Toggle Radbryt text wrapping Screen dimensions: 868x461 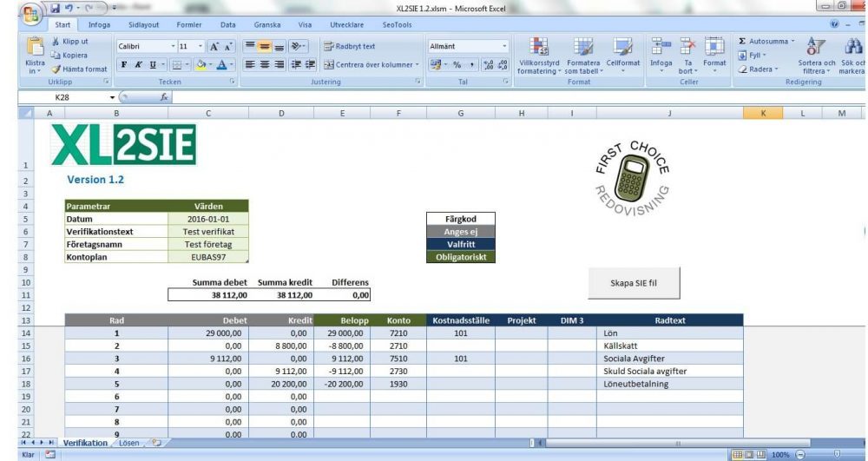[x=350, y=47]
